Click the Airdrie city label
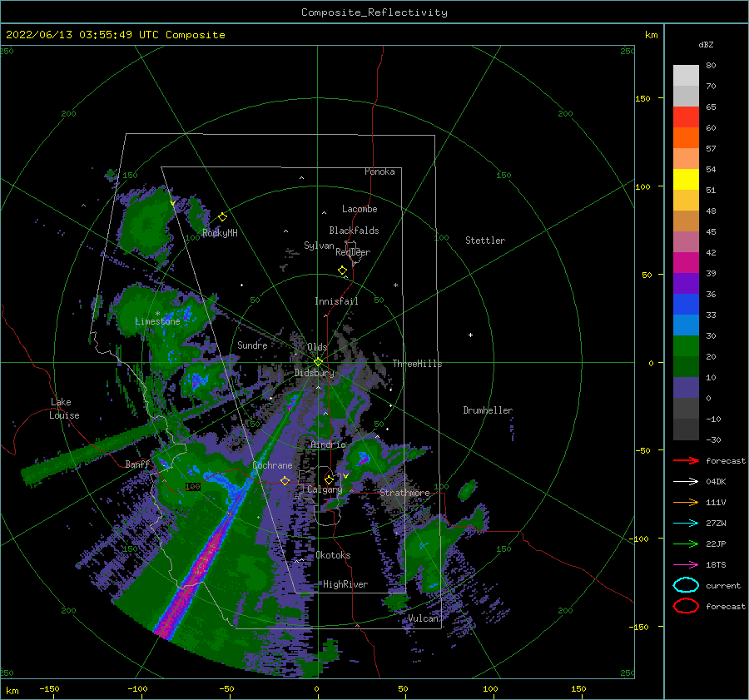Screen dimensions: 749x700 pos(328,444)
